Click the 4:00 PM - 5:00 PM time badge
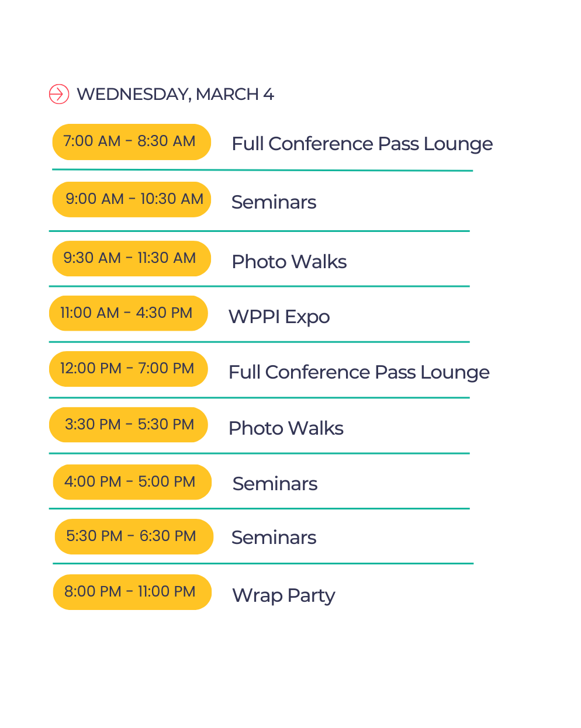Image resolution: width=581 pixels, height=728 pixels. (132, 482)
